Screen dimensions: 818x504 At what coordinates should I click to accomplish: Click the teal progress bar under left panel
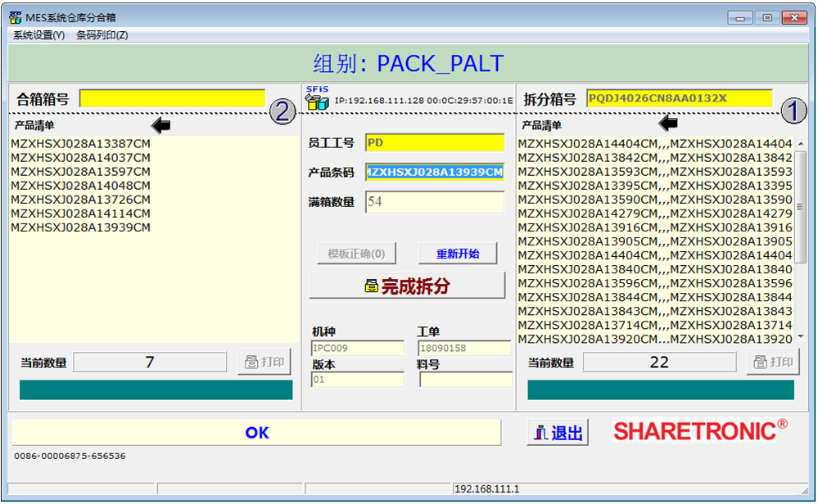pyautogui.click(x=156, y=390)
